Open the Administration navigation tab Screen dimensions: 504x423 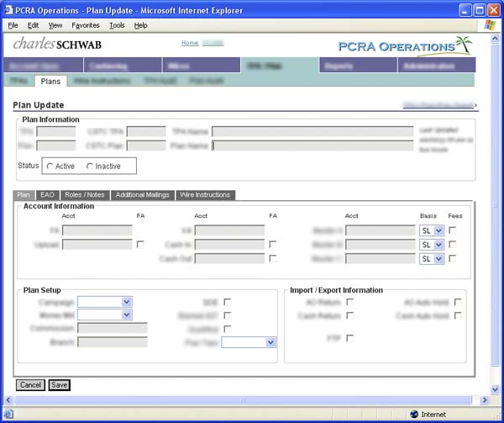tap(437, 66)
